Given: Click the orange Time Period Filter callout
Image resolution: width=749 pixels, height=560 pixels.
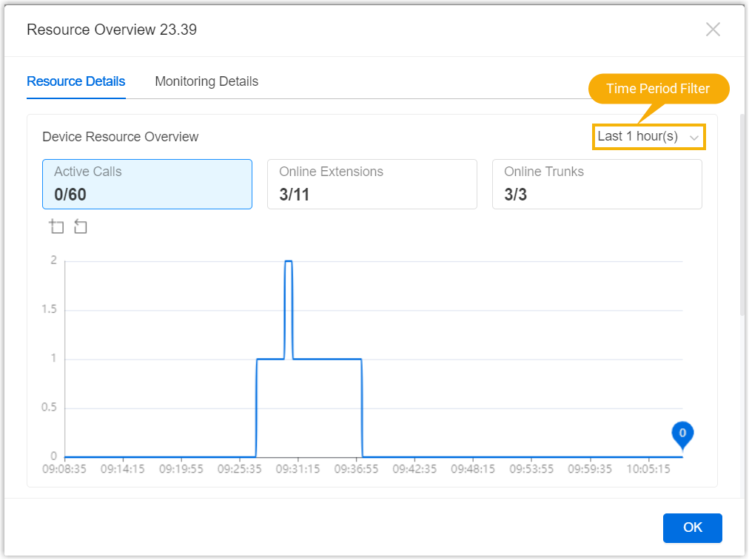Looking at the screenshot, I should [x=658, y=89].
